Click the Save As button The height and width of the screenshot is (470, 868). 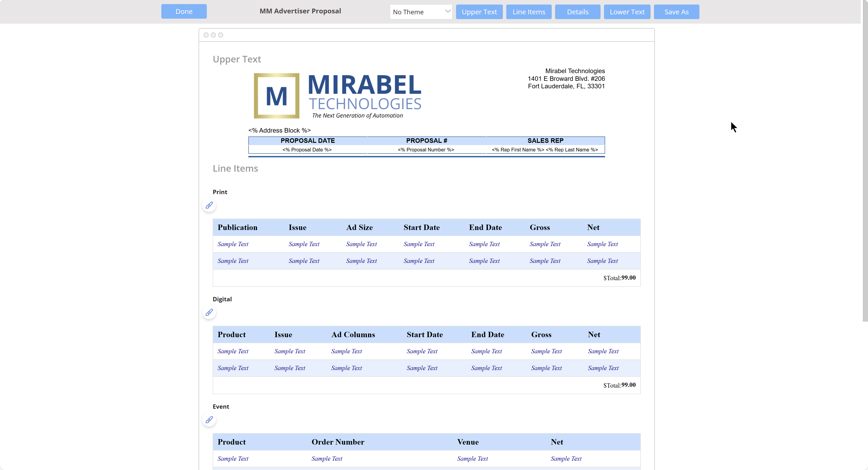(x=676, y=12)
